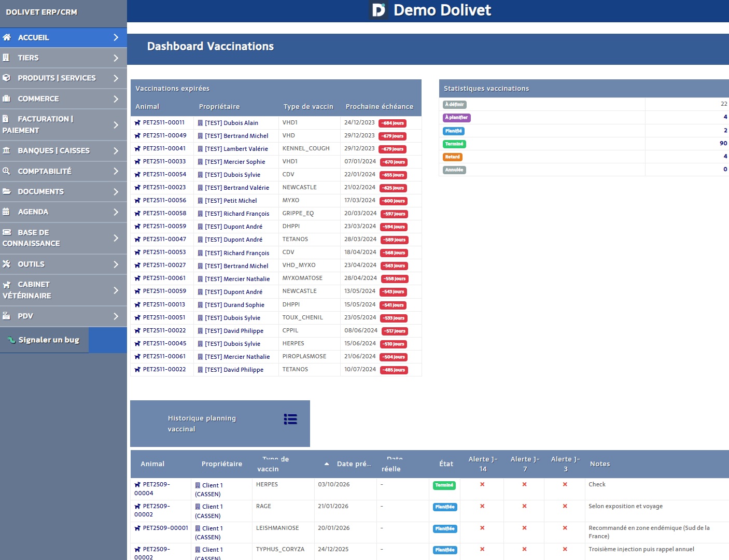Image resolution: width=729 pixels, height=560 pixels.
Task: Open owner [TEST] Lambert Valérie
Action: (x=236, y=149)
